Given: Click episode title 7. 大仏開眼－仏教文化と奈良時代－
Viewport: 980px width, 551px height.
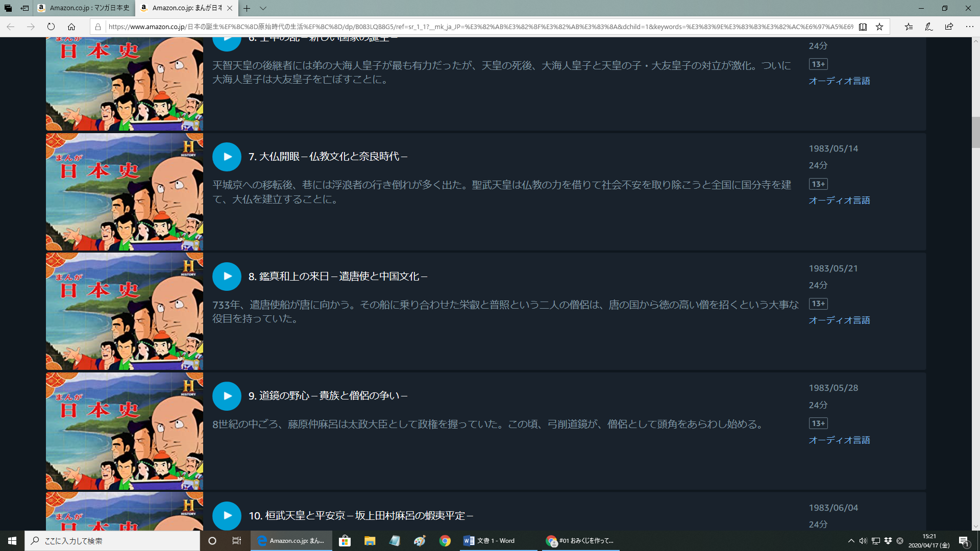Looking at the screenshot, I should [328, 157].
